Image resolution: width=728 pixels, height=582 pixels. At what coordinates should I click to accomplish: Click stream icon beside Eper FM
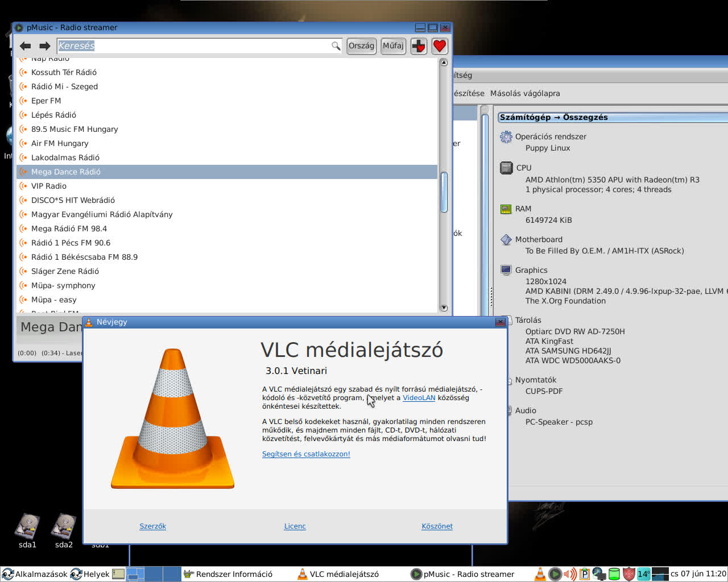click(23, 101)
